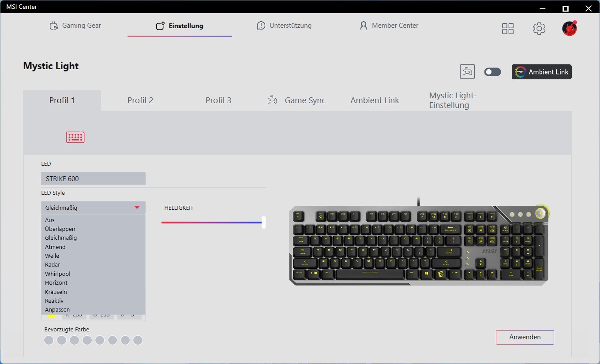Image resolution: width=600 pixels, height=364 pixels.
Task: Choose the Überlappen LED style
Action: [93, 229]
